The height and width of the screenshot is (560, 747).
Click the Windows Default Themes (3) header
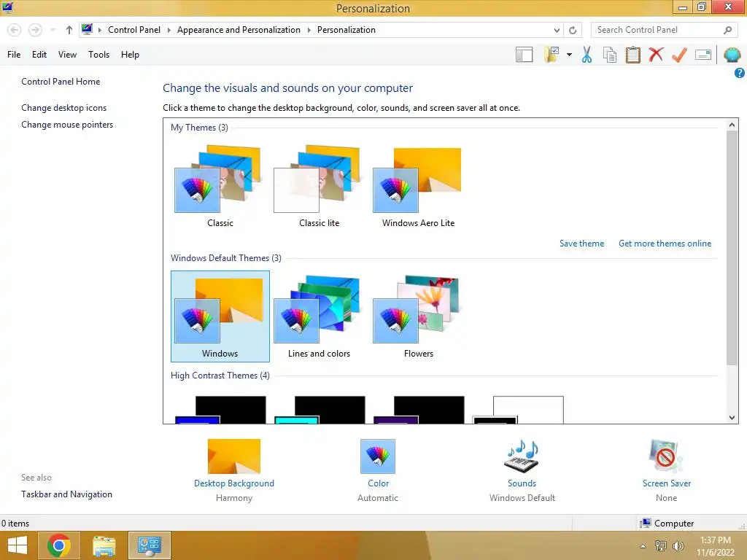point(226,258)
